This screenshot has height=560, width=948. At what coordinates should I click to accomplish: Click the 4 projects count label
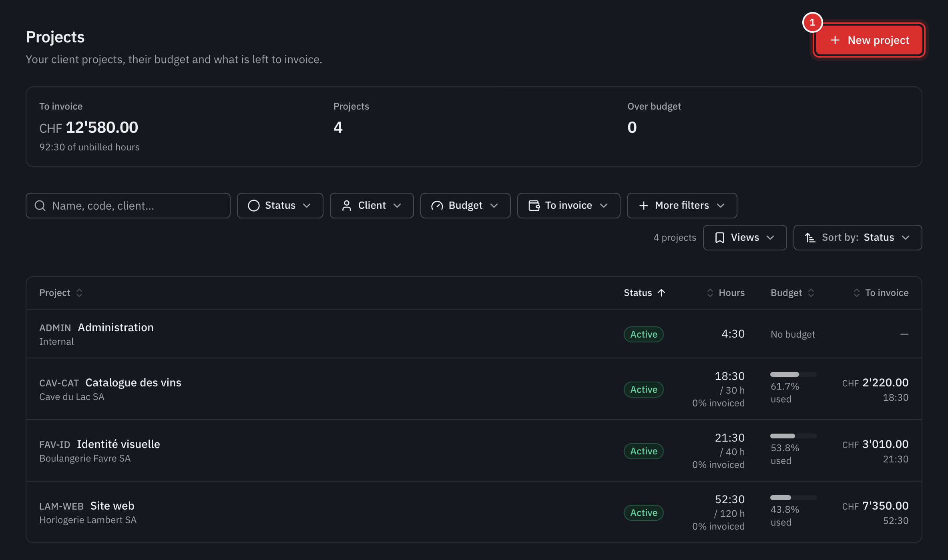pyautogui.click(x=675, y=238)
